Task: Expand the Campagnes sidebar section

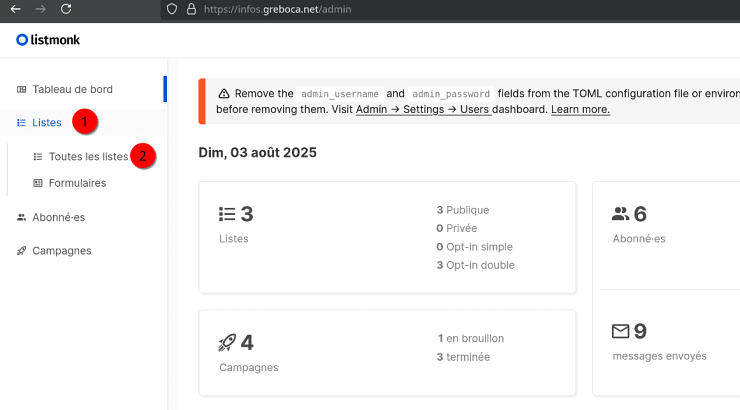Action: pos(61,251)
